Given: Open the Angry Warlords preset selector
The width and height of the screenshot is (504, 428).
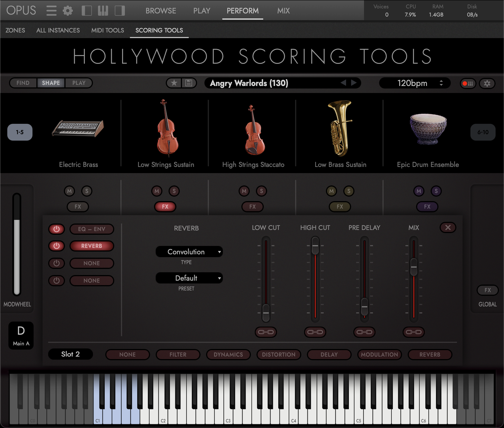Looking at the screenshot, I should (x=283, y=83).
